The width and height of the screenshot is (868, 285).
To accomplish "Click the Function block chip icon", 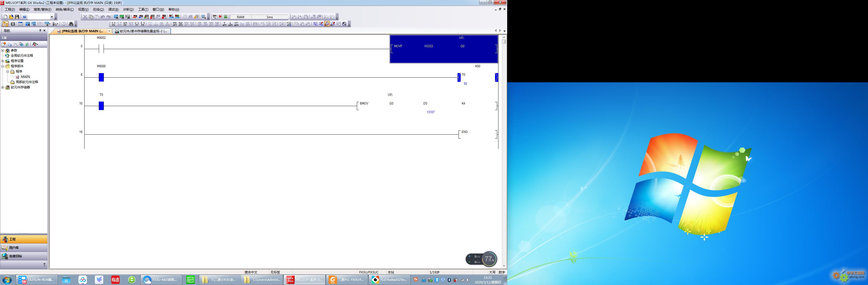I will click(x=13, y=24).
